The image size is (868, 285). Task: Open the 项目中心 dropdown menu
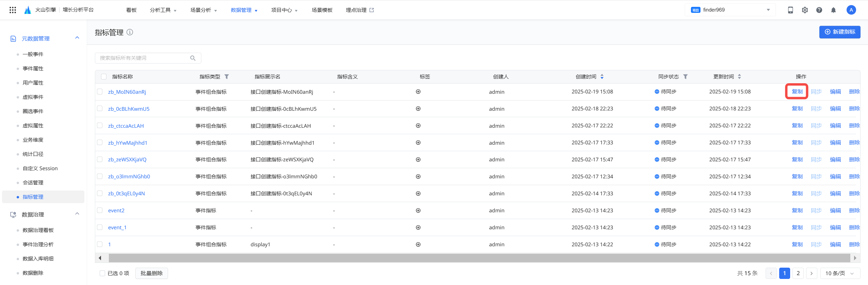285,10
